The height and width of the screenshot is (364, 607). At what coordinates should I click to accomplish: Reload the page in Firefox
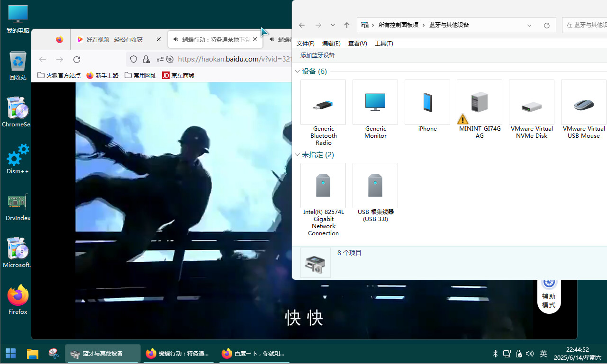pyautogui.click(x=77, y=60)
